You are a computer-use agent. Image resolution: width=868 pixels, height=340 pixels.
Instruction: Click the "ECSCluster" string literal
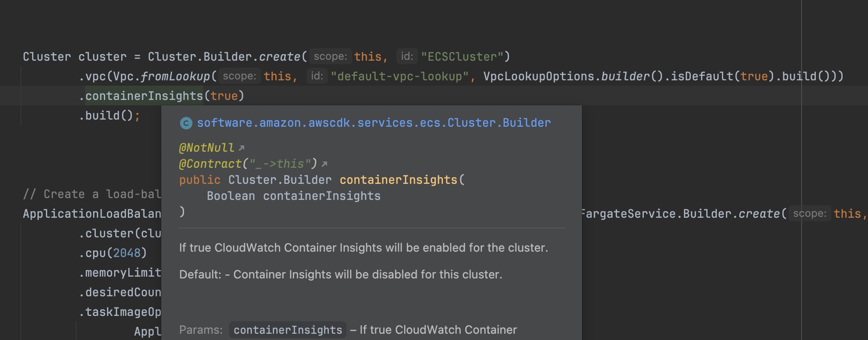[x=462, y=57]
